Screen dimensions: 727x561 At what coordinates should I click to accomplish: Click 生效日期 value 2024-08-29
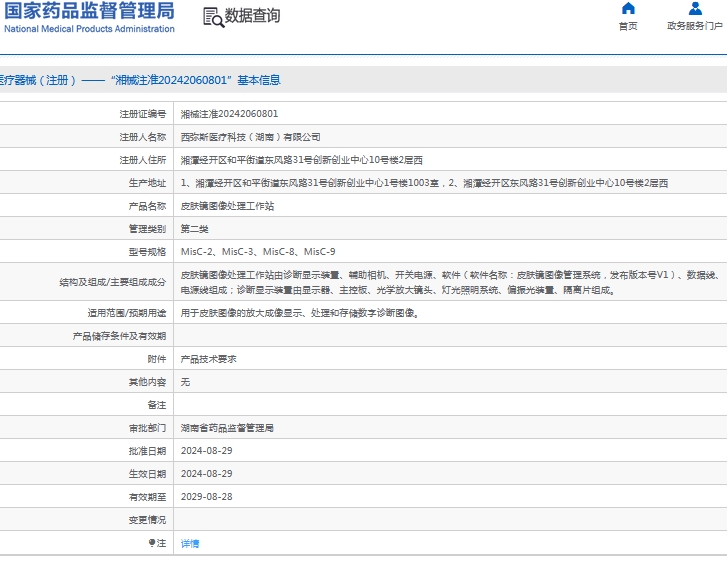pyautogui.click(x=206, y=474)
